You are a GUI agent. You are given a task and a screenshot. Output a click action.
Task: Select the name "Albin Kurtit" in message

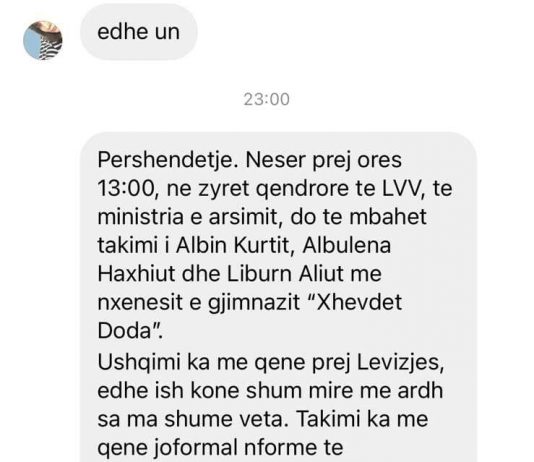pyautogui.click(x=232, y=245)
